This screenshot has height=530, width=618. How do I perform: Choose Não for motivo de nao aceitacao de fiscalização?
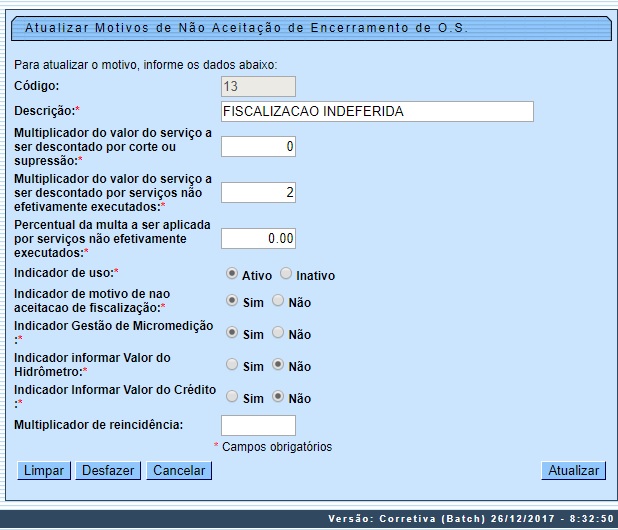pyautogui.click(x=278, y=300)
